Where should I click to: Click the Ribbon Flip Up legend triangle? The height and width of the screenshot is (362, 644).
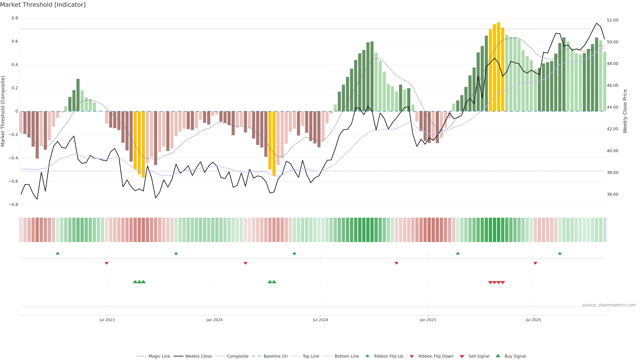(x=367, y=356)
